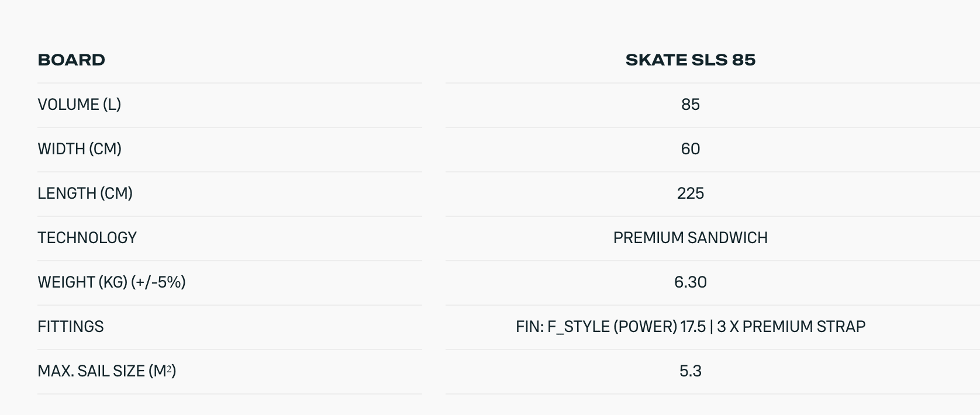Click the BOARD column header
This screenshot has height=415, width=980.
71,60
